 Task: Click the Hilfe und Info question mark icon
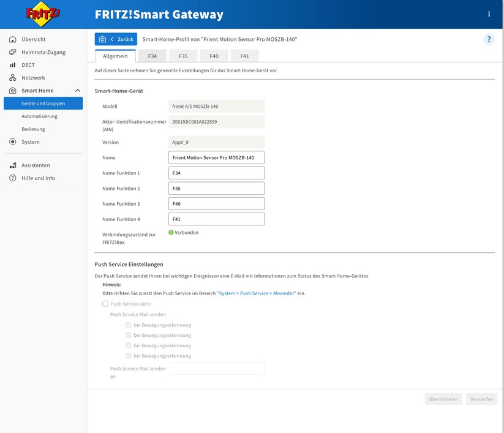[x=13, y=178]
